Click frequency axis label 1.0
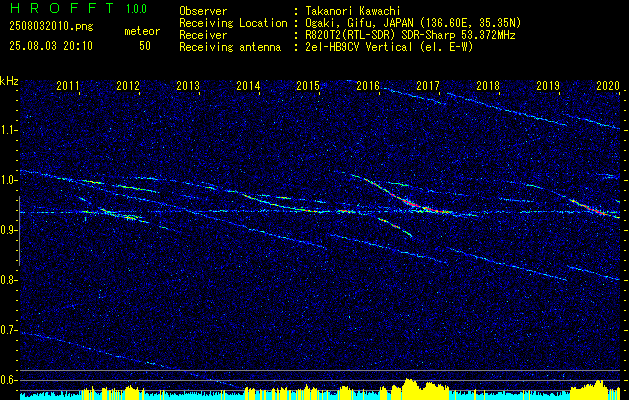Image resolution: width=629 pixels, height=400 pixels. click(8, 180)
